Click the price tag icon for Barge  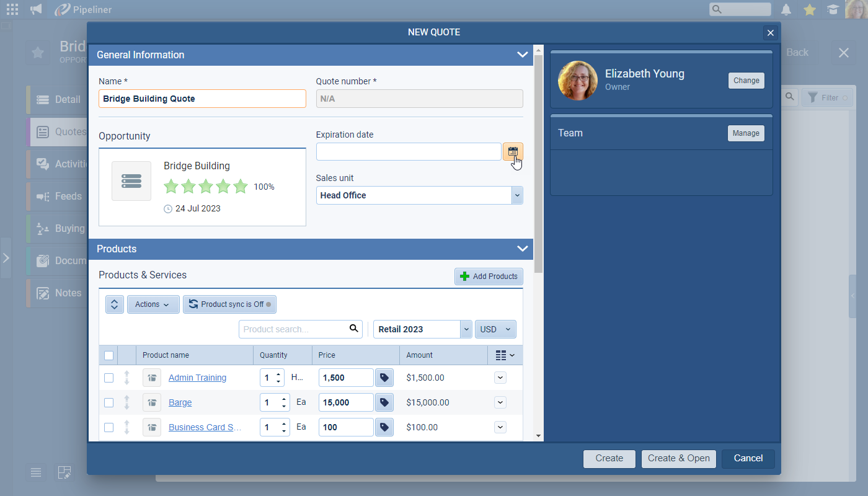click(384, 402)
